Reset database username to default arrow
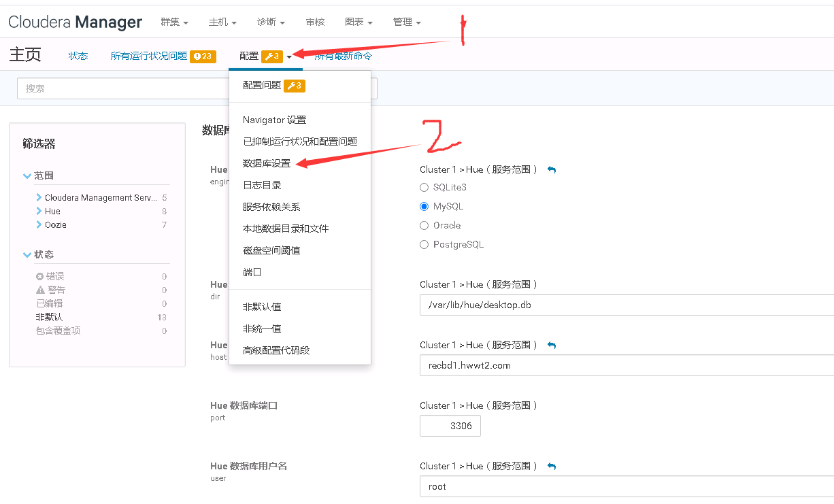The image size is (834, 504). [552, 466]
